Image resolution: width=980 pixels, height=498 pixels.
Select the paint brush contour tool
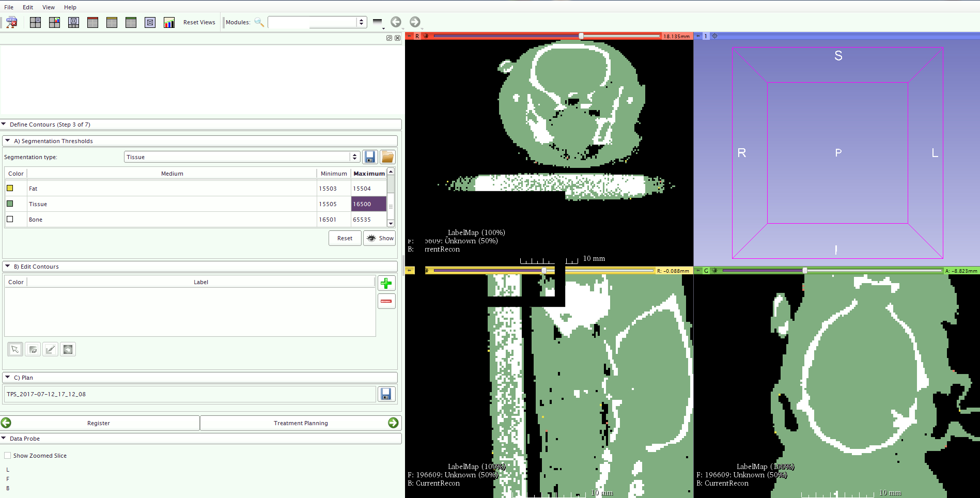[50, 350]
